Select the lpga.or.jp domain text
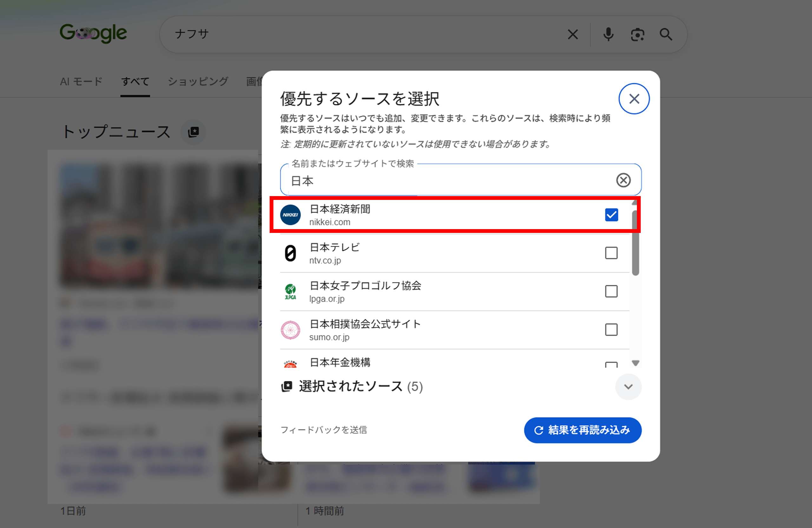This screenshot has height=528, width=812. pos(326,299)
